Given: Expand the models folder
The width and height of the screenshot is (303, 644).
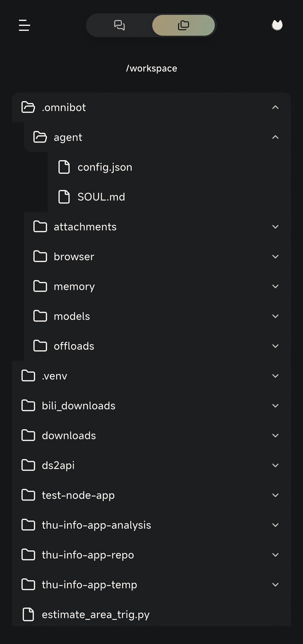Looking at the screenshot, I should 157,316.
